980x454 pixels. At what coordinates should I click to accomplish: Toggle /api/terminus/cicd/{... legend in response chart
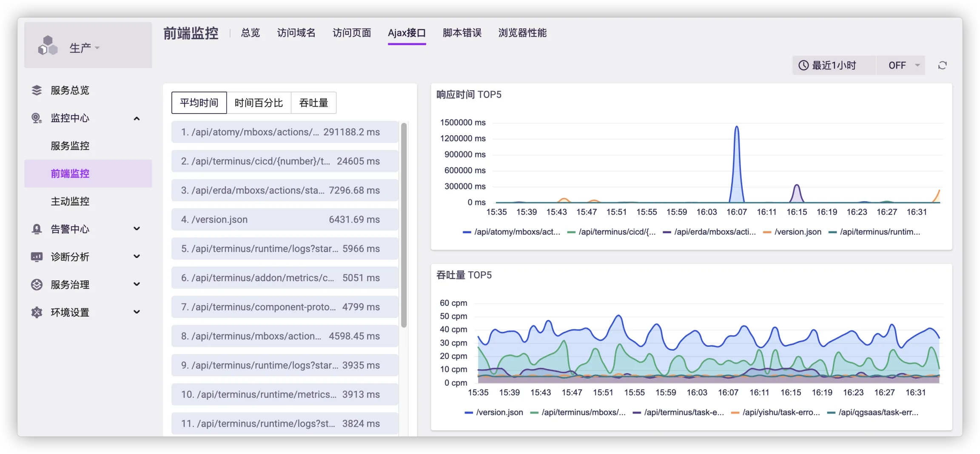point(611,232)
